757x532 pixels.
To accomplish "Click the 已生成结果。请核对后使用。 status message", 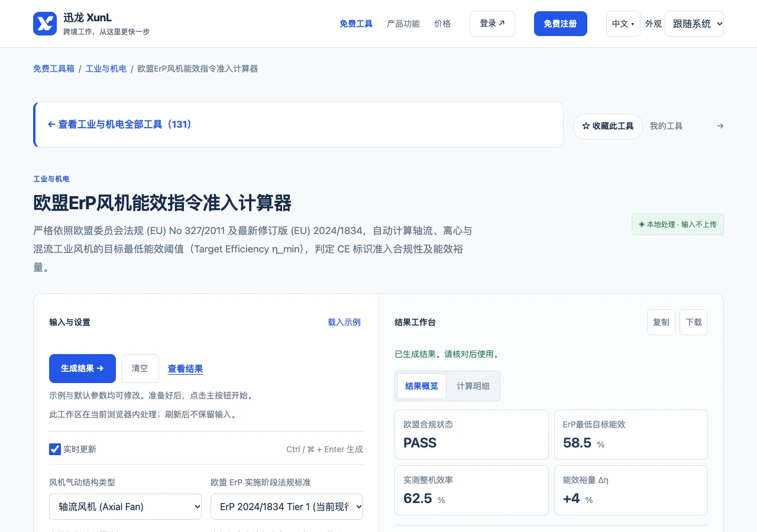I will coord(448,355).
